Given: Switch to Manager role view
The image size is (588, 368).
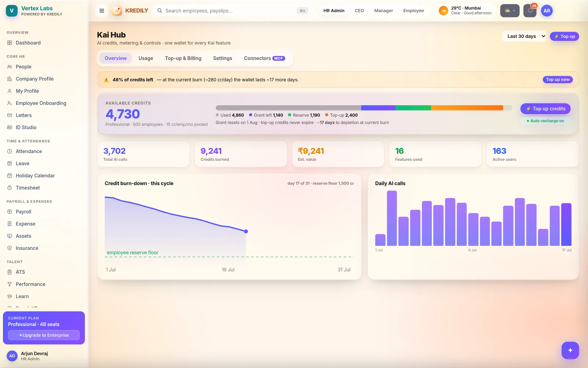Looking at the screenshot, I should pos(384,11).
